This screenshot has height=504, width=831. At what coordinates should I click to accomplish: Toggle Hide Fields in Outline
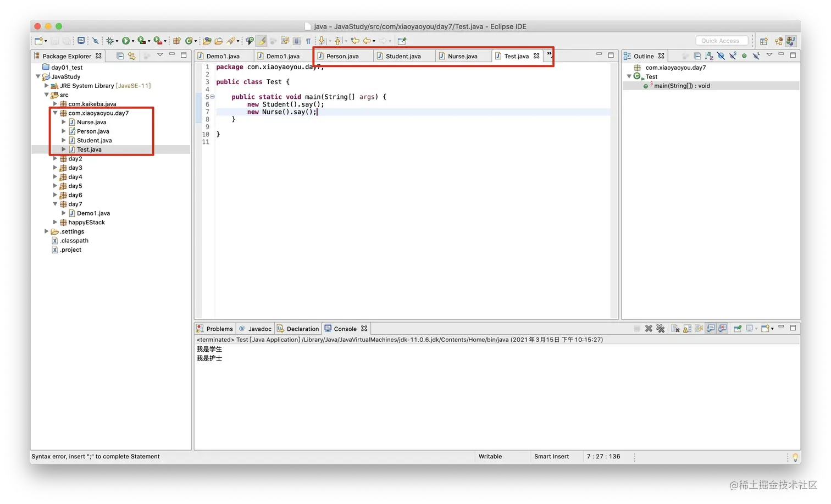(721, 56)
